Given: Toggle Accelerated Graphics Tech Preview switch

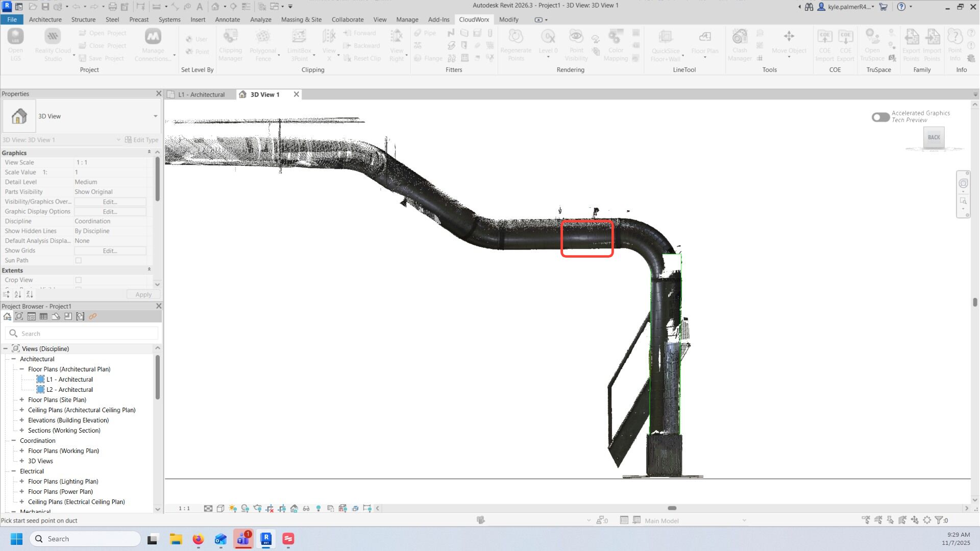Looking at the screenshot, I should pyautogui.click(x=880, y=117).
